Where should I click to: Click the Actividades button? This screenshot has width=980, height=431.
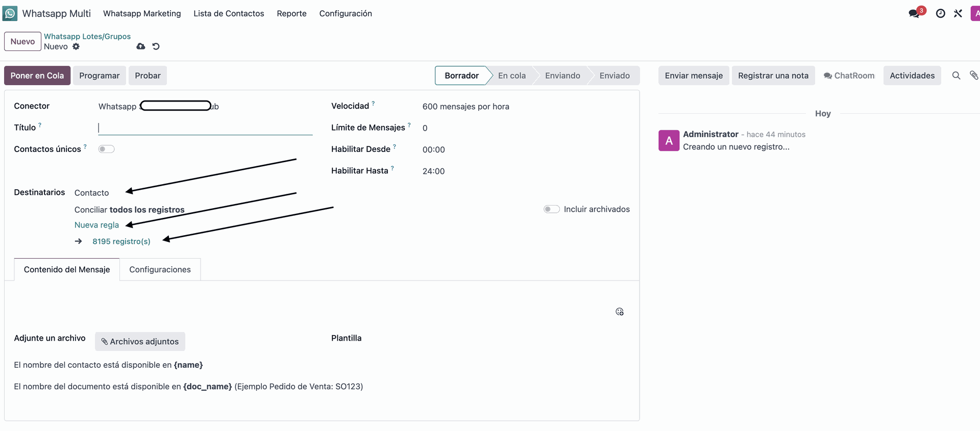[x=912, y=75]
